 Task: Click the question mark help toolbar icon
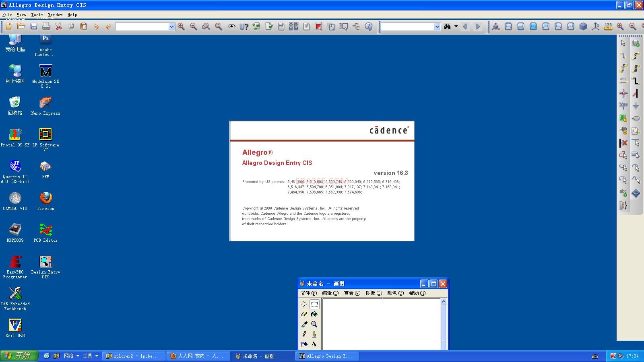coord(369,27)
